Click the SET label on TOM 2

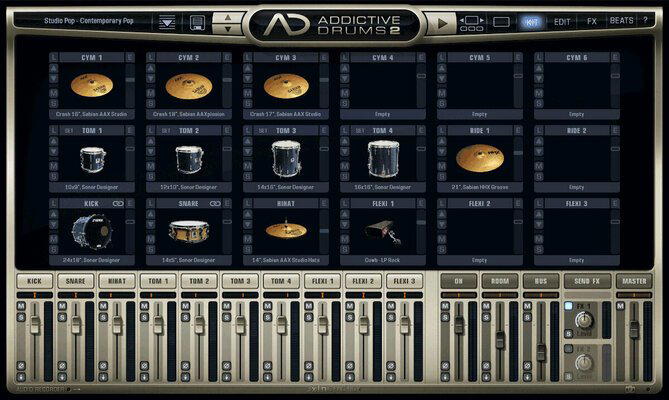[x=166, y=131]
